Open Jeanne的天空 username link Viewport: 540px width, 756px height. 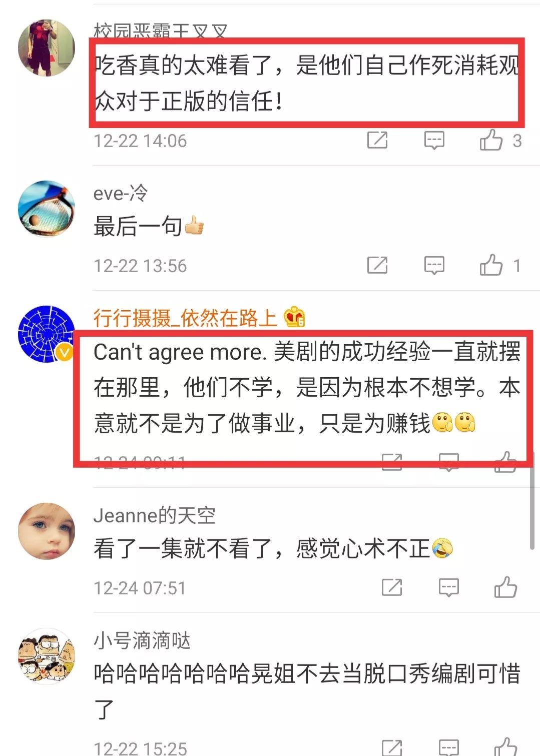(154, 515)
